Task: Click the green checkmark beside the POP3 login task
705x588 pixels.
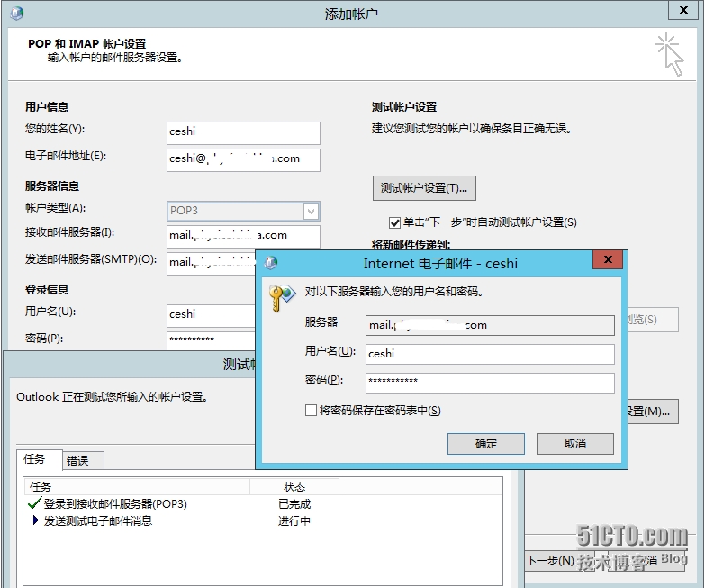Action: 35,504
